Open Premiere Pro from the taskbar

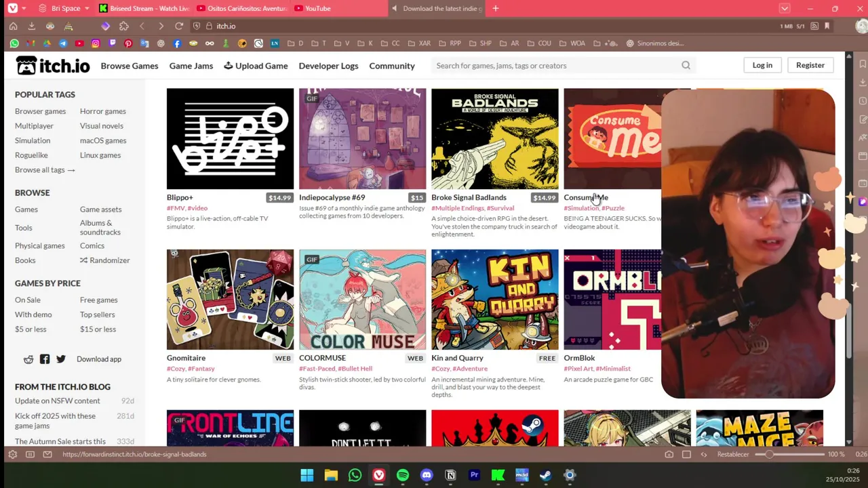[x=474, y=475]
